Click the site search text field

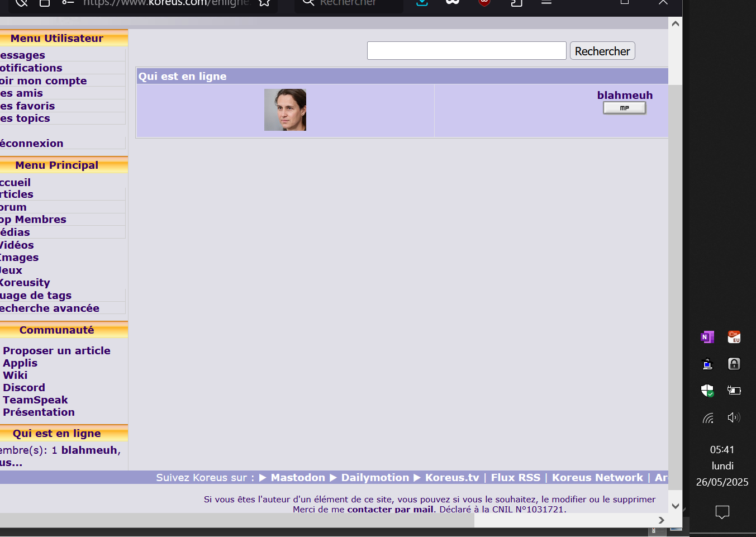[467, 51]
